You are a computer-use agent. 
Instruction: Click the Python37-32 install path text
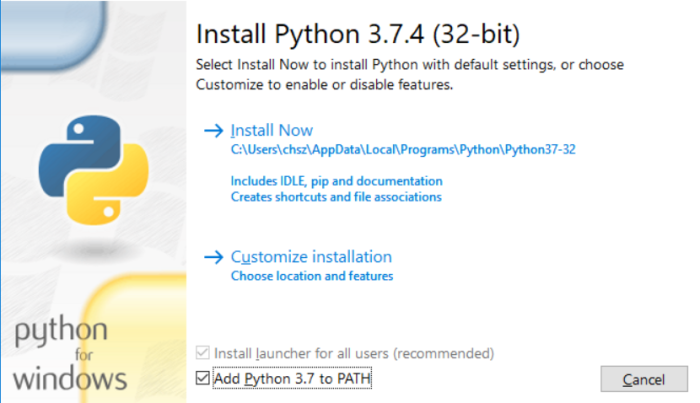pyautogui.click(x=403, y=150)
